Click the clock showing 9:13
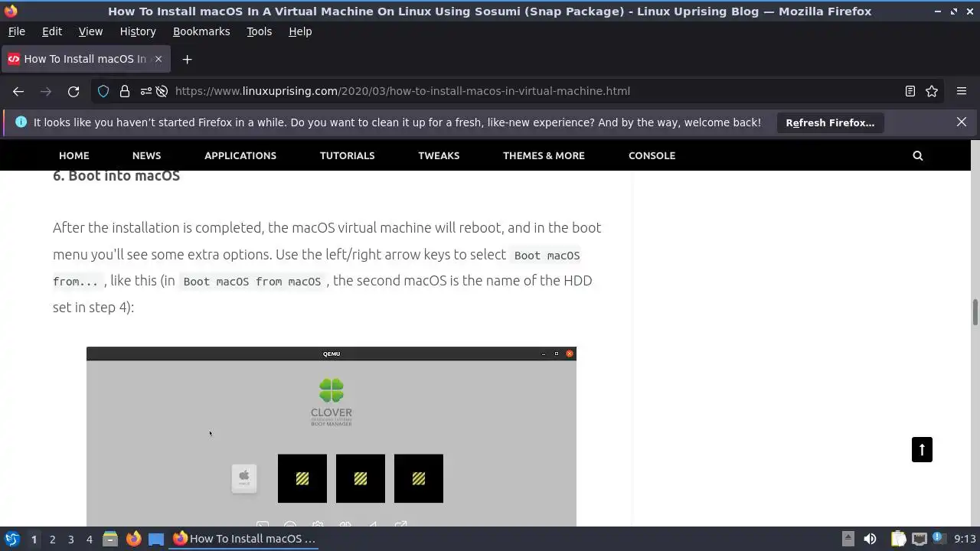980x551 pixels. click(x=965, y=539)
